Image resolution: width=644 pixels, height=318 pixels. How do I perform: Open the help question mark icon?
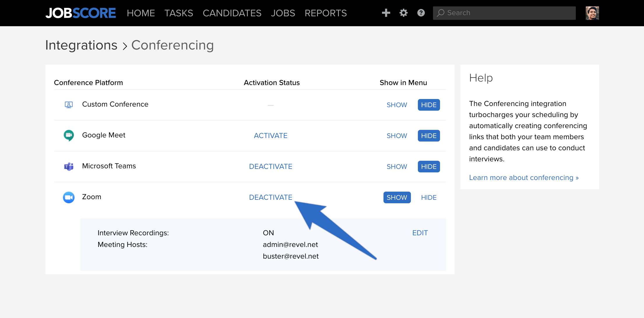[421, 13]
